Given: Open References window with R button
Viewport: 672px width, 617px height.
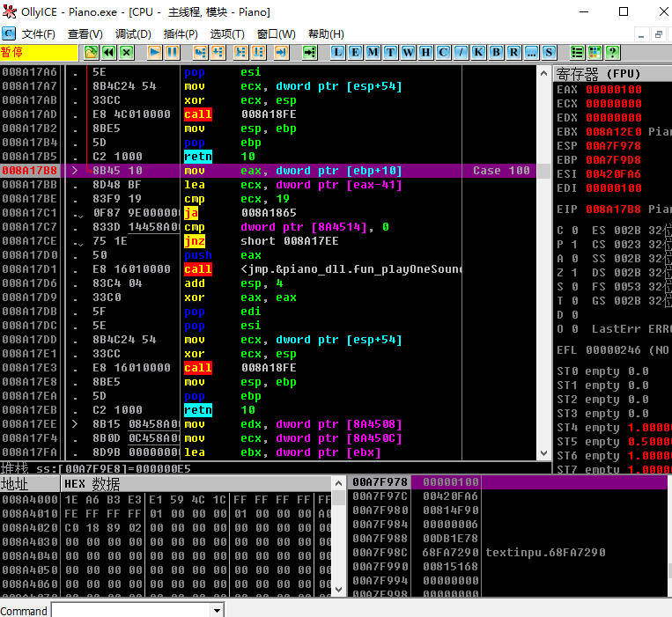Looking at the screenshot, I should 513,53.
